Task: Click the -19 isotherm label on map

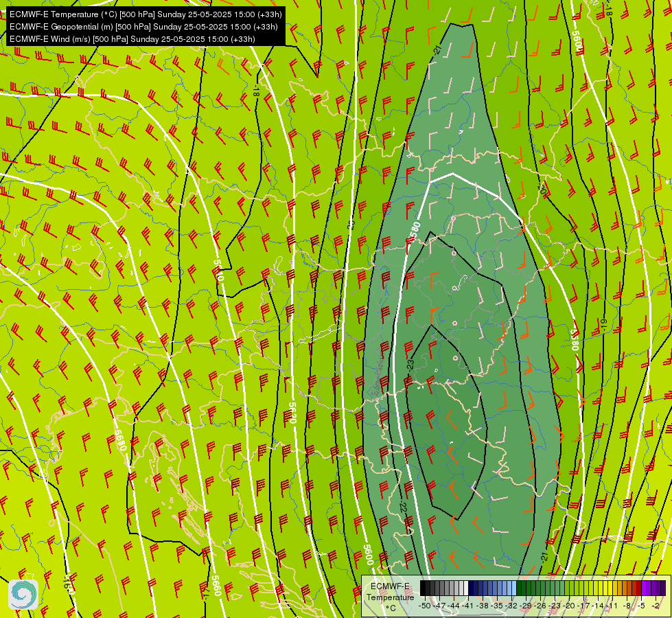Action: pos(603,325)
